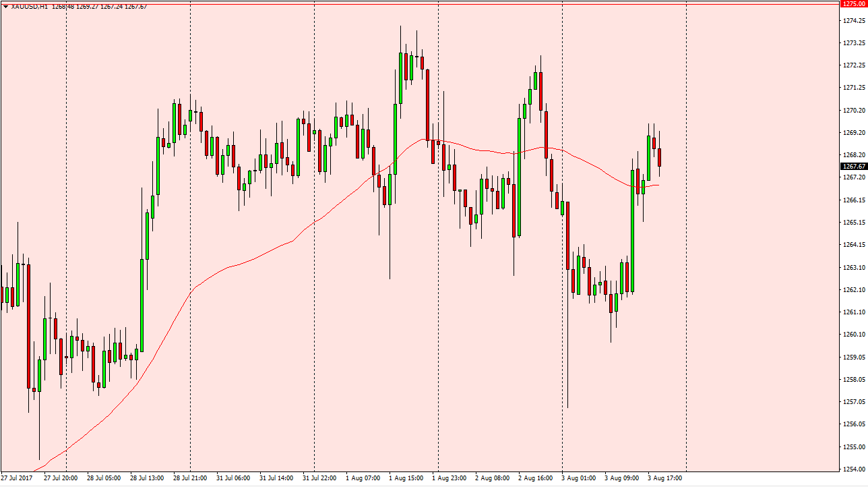This screenshot has height=487, width=868.
Task: Click the red horizontal line at chart top
Action: click(x=404, y=3)
